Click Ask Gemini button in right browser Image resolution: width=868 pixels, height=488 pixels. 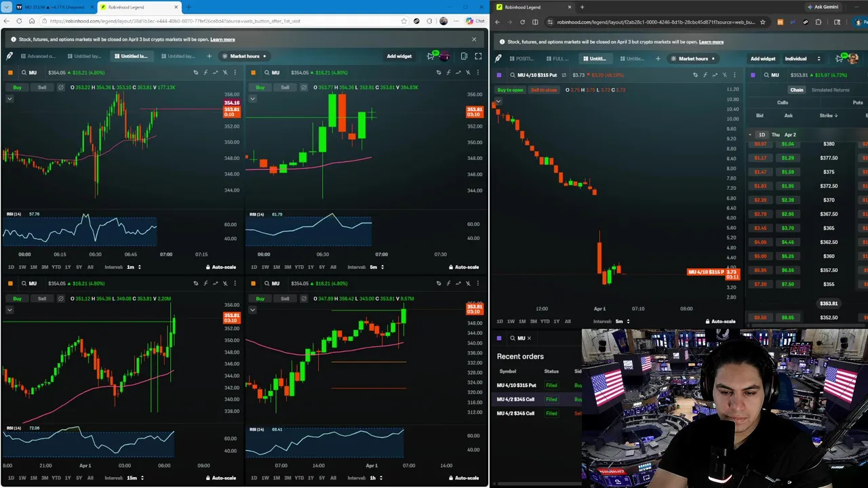coord(822,7)
